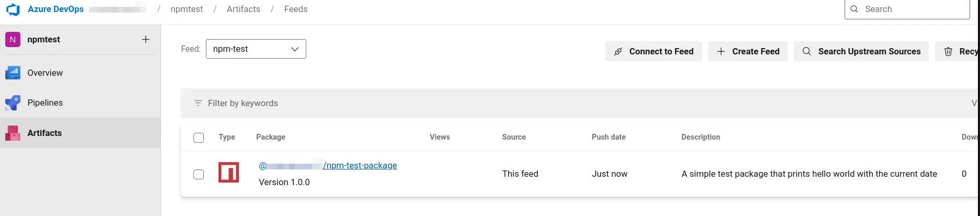This screenshot has width=980, height=216.
Task: Select the npmtest breadcrumb link
Action: pos(187,9)
